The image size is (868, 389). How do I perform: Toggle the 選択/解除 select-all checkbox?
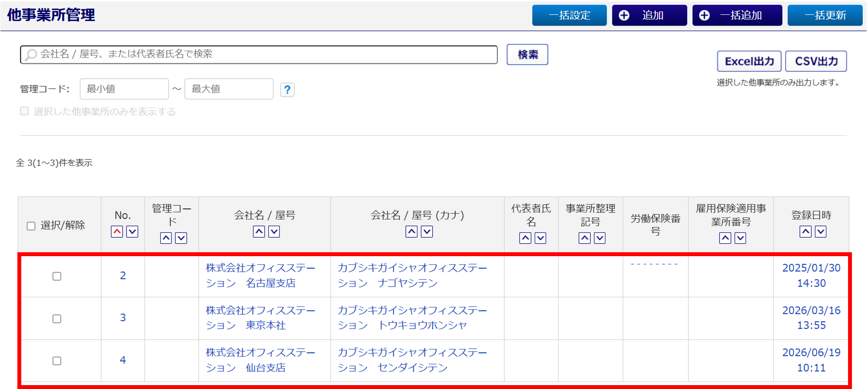(31, 226)
